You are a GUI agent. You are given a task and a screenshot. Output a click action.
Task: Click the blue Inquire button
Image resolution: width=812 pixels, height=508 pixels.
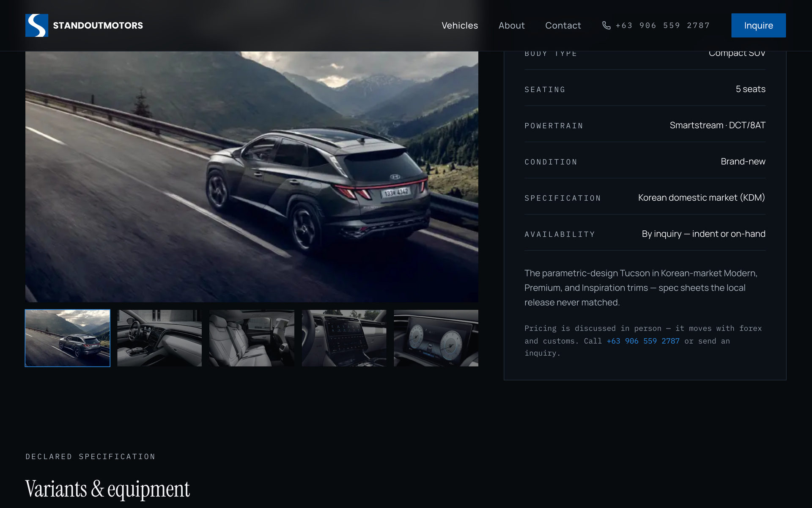pyautogui.click(x=758, y=25)
